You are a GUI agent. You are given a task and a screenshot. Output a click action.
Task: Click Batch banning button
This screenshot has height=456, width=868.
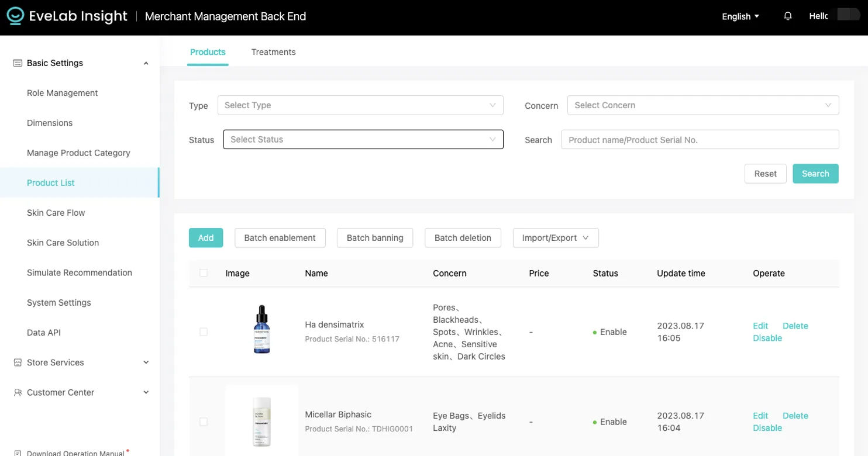(375, 238)
